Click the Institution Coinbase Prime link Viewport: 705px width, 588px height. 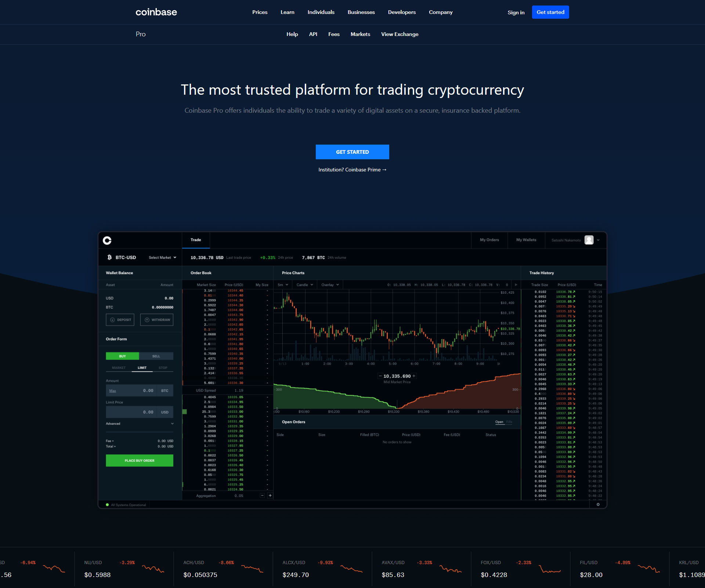click(352, 170)
